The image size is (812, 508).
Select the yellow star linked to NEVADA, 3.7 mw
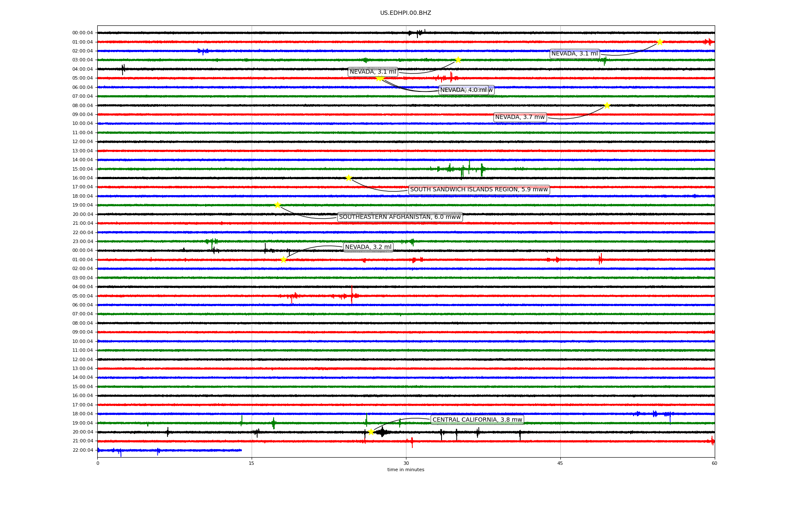(x=607, y=105)
